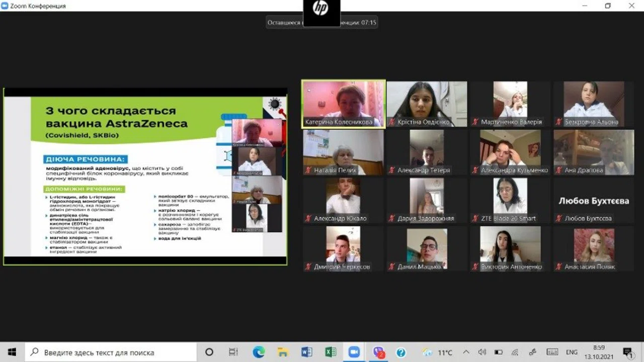
Task: Click the muted mic icon beside Наталія Пелих
Action: pos(308,170)
